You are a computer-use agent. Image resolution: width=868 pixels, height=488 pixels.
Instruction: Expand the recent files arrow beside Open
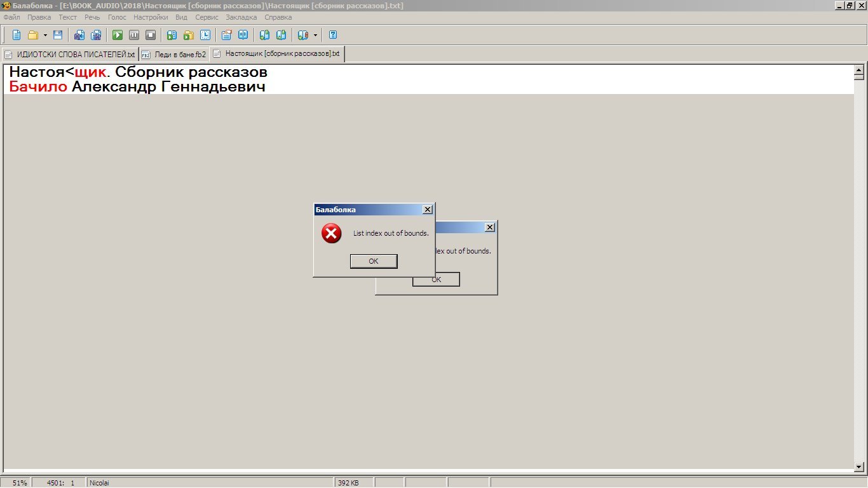45,35
